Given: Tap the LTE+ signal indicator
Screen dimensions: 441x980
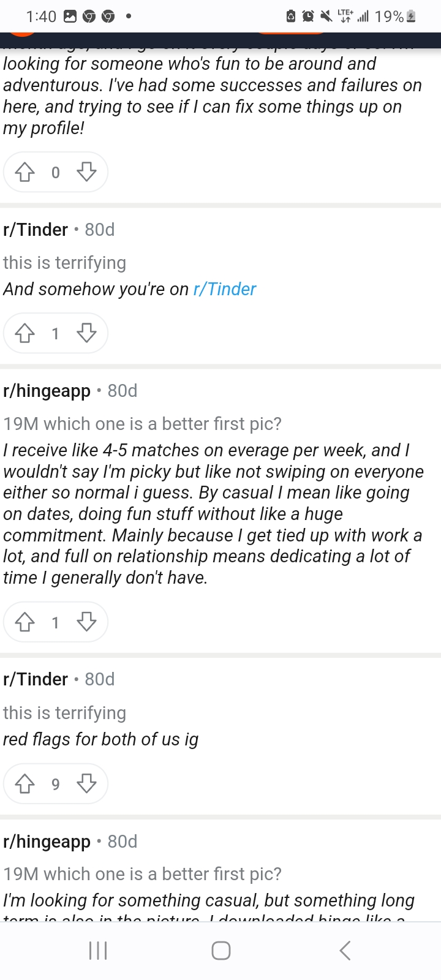Looking at the screenshot, I should [344, 15].
